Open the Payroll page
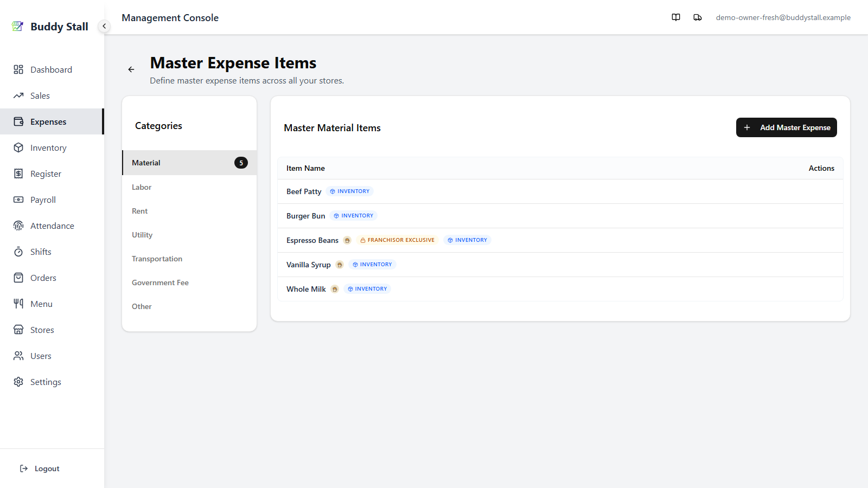This screenshot has height=488, width=868. click(52, 200)
